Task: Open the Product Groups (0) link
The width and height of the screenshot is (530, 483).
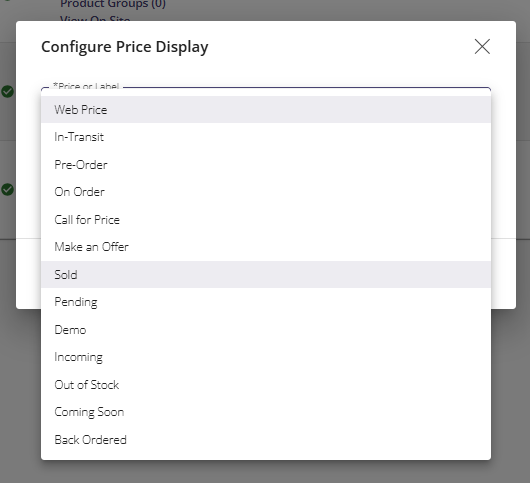Action: point(113,4)
